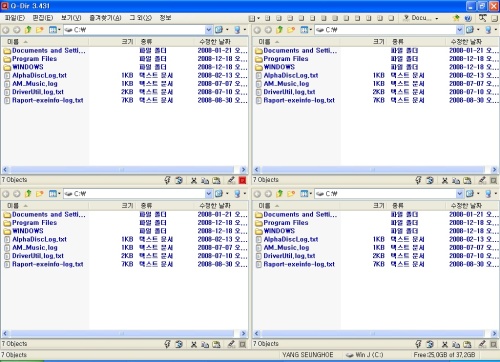The width and height of the screenshot is (500, 362).
Task: Click Back arrow in top-left pane
Action: tap(6, 30)
